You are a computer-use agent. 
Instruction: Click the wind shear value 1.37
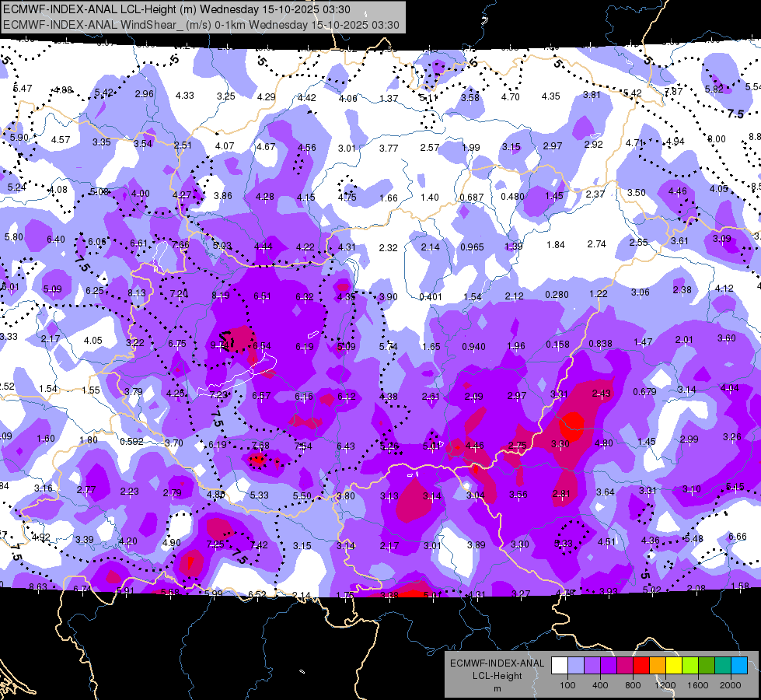pyautogui.click(x=389, y=99)
